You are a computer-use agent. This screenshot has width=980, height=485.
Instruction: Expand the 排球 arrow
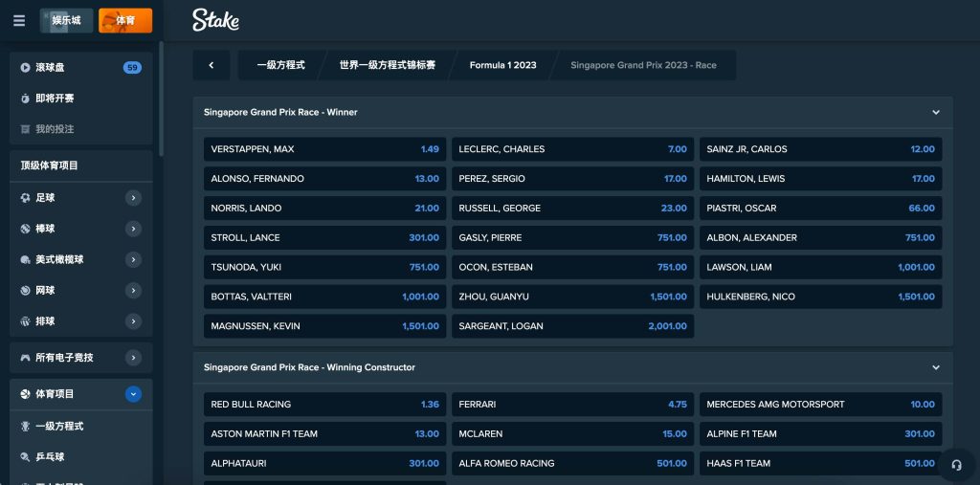click(x=133, y=321)
